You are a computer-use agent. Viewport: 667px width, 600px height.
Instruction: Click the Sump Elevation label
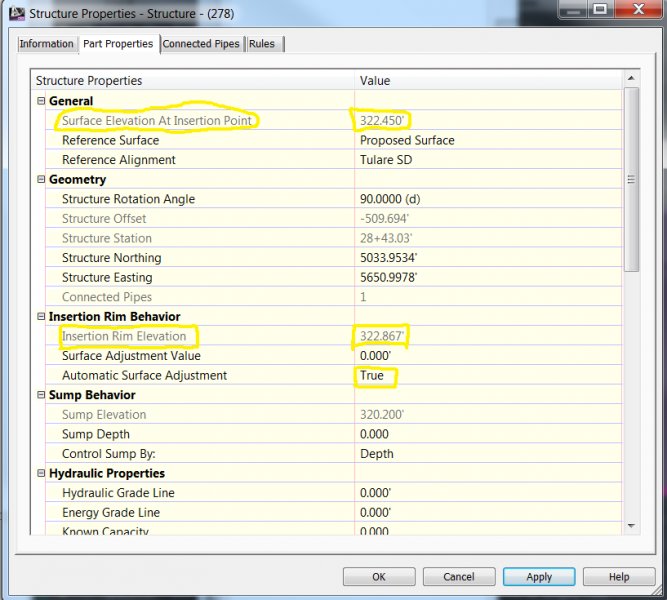pyautogui.click(x=104, y=414)
